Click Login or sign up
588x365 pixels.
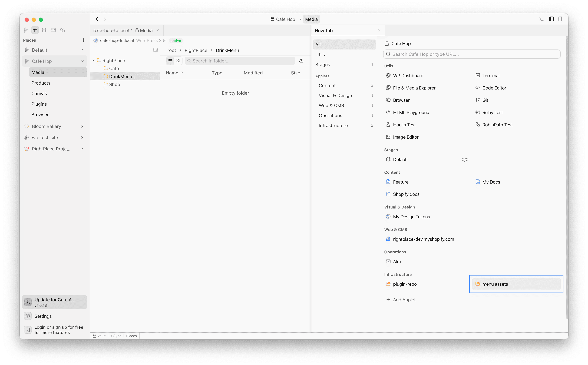(x=55, y=330)
